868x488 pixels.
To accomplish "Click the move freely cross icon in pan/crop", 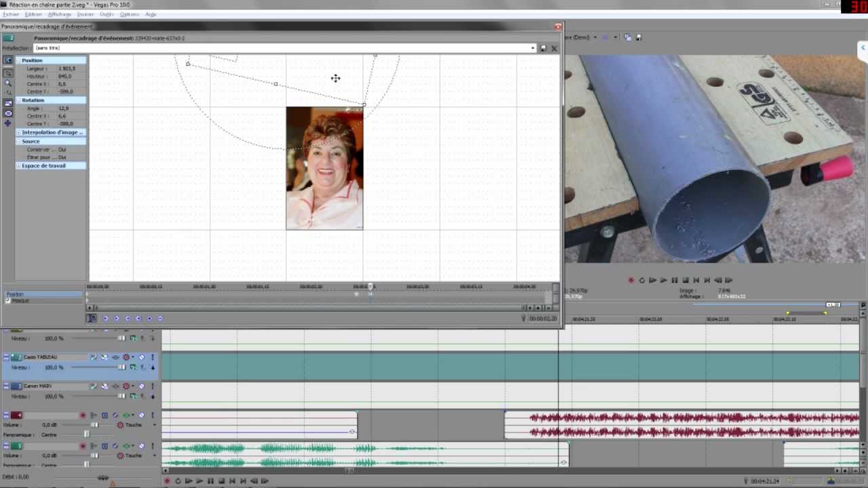I will (8, 123).
